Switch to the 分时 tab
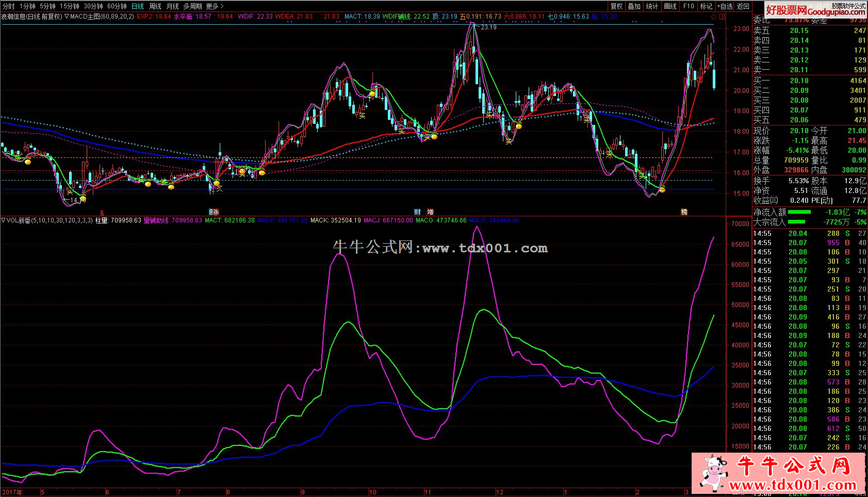Viewport: 868px width, 497px height. 9,6
